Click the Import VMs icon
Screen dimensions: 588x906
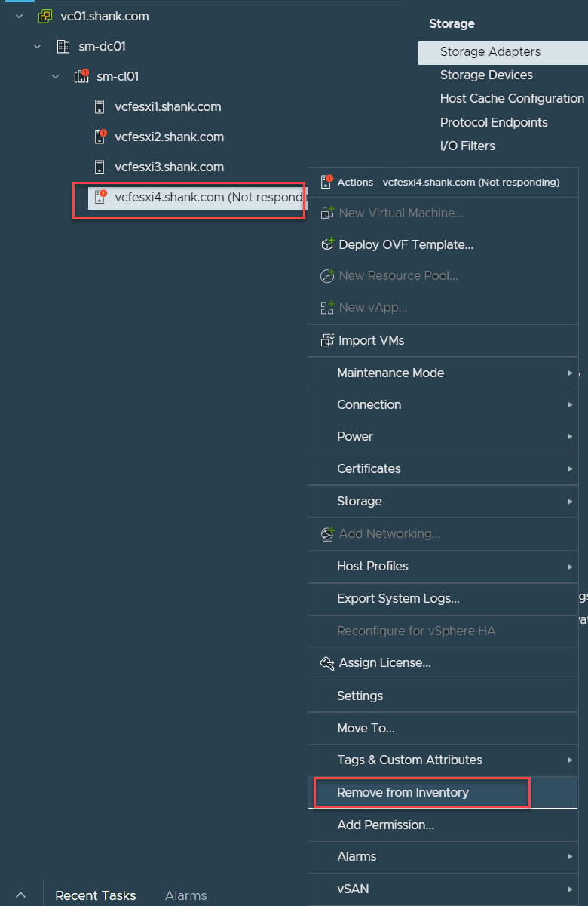(327, 340)
